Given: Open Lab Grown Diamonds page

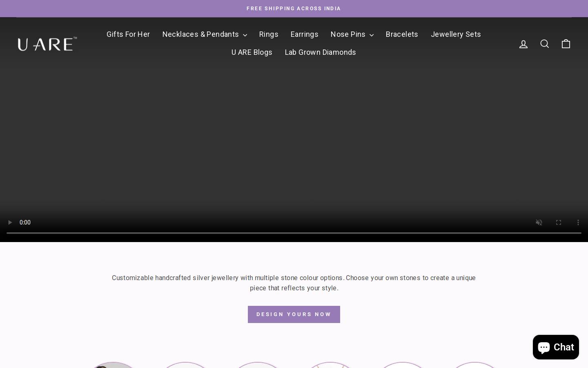Looking at the screenshot, I should point(320,52).
